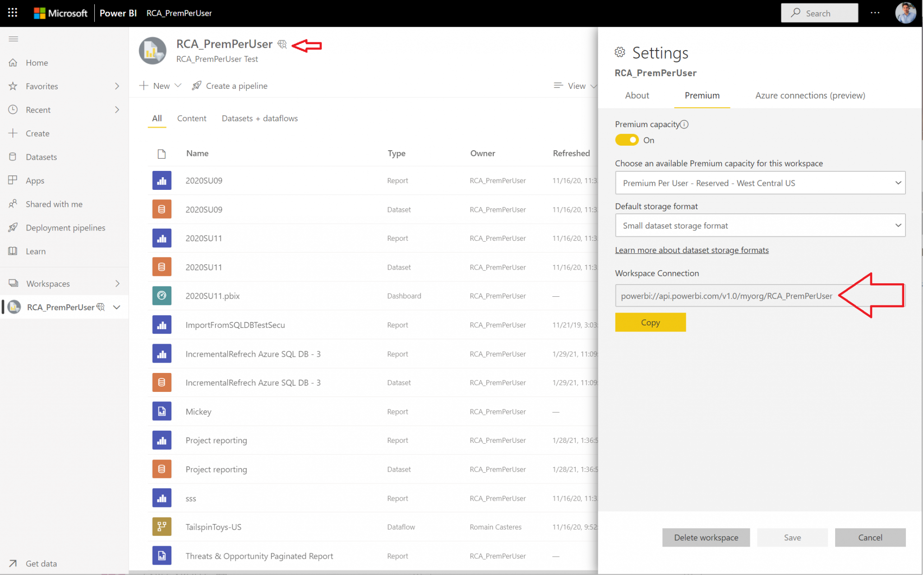Select the Shared with me sidebar icon
Viewport: 924px width, 575px height.
pos(14,204)
